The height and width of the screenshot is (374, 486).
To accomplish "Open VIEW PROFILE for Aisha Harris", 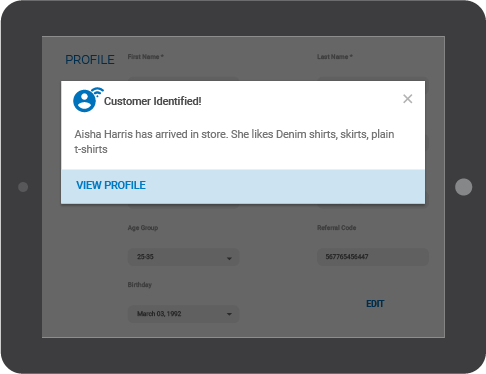I will pyautogui.click(x=111, y=185).
